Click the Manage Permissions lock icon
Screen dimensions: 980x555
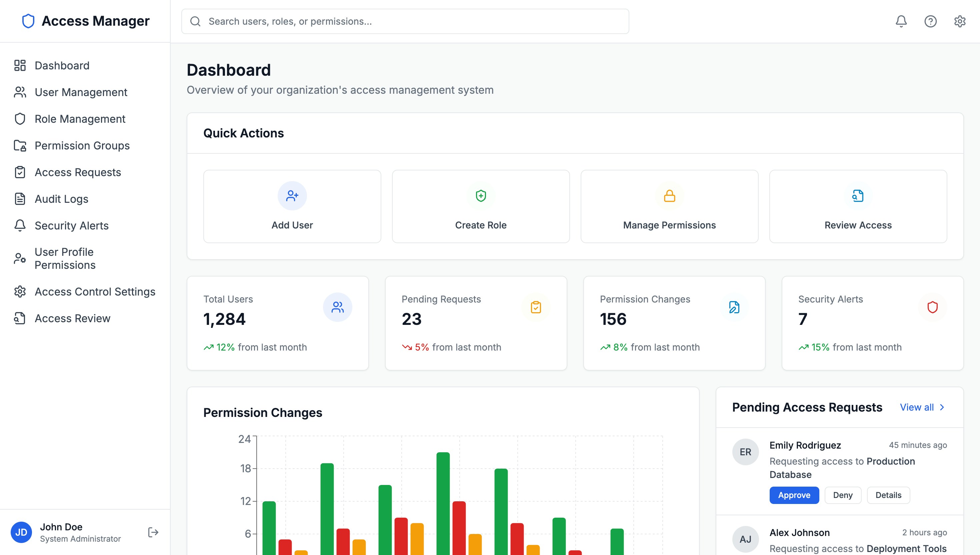click(x=669, y=196)
